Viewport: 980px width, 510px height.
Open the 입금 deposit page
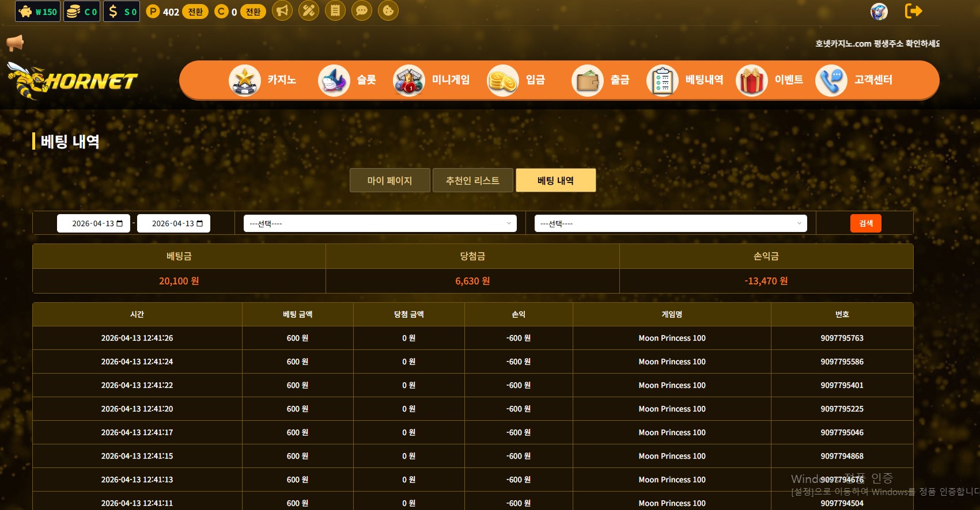517,80
